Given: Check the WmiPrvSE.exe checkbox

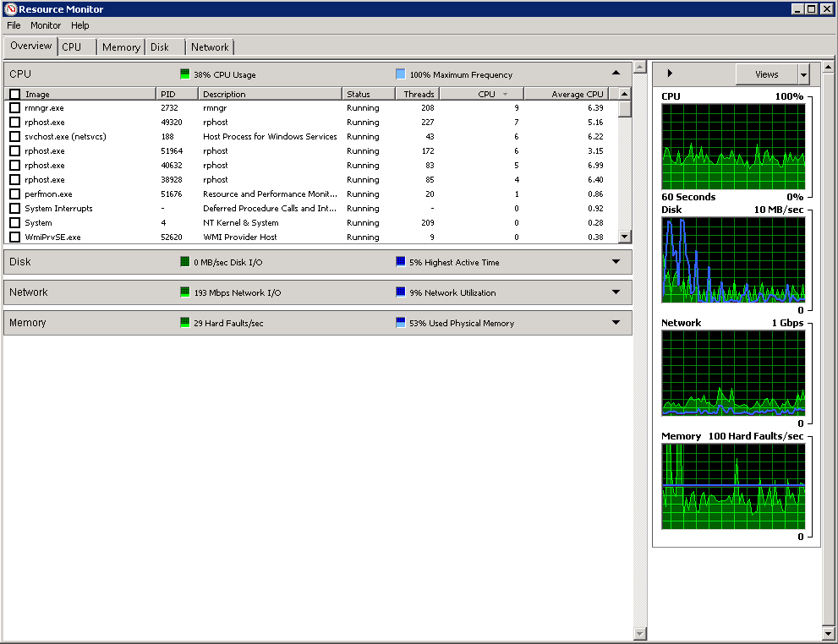Looking at the screenshot, I should (15, 237).
